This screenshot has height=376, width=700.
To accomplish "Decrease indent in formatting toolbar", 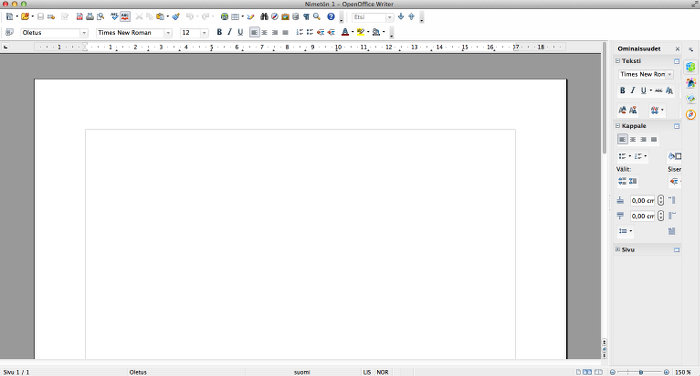I will (x=321, y=32).
